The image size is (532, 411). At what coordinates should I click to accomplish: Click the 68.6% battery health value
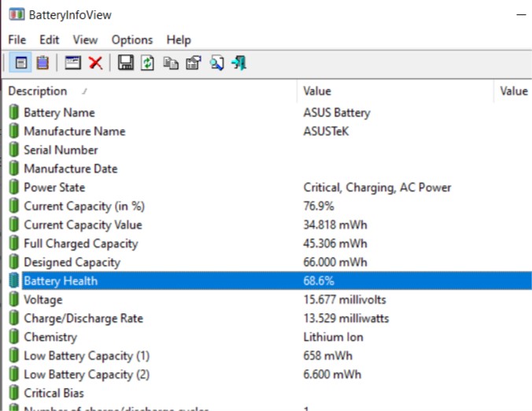319,280
